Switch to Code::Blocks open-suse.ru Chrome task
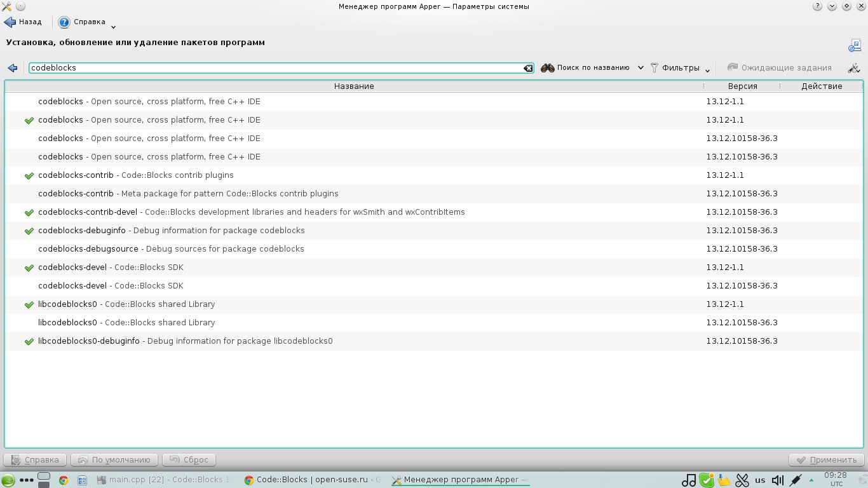This screenshot has height=488, width=868. [x=313, y=480]
